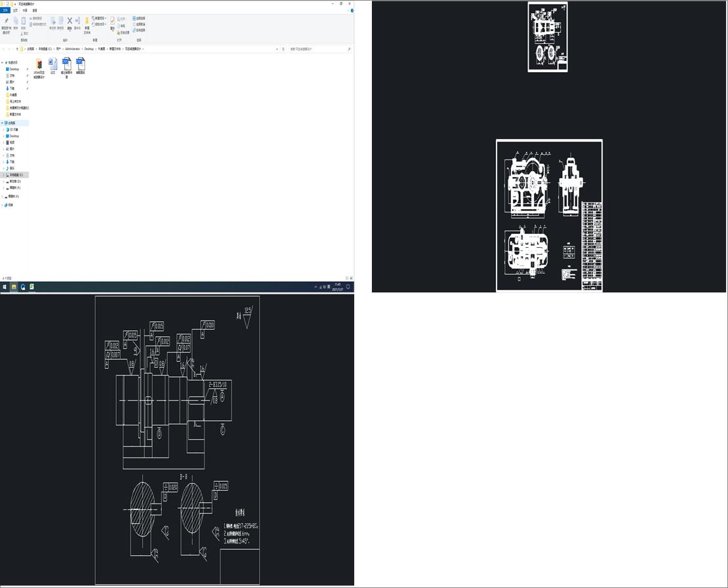The width and height of the screenshot is (728, 588).
Task: Click the Delete X icon in the ribbon
Action: [x=70, y=23]
